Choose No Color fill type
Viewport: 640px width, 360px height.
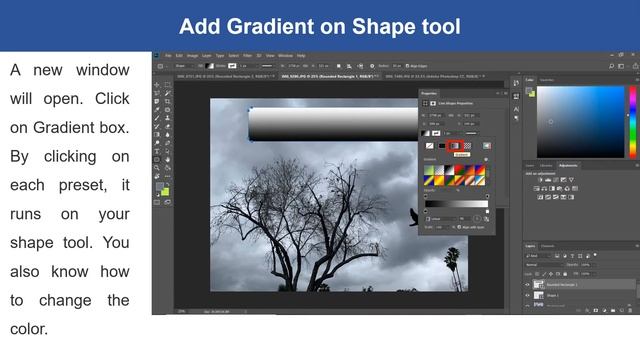[x=429, y=146]
